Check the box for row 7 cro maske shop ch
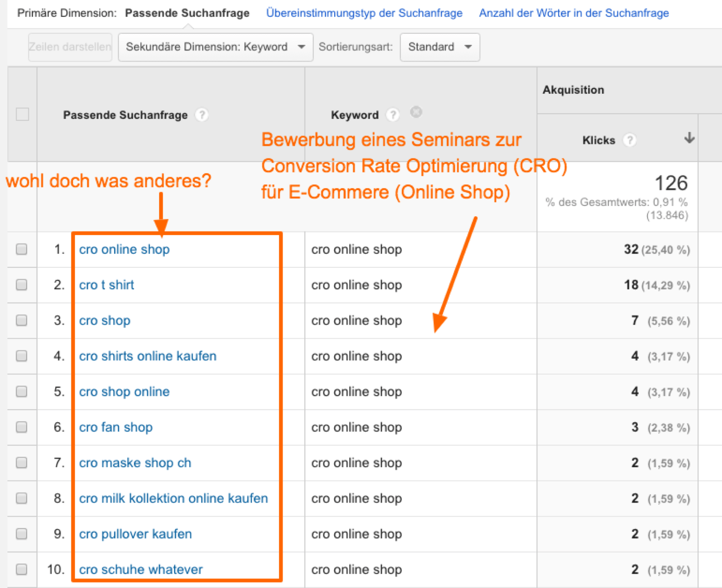This screenshot has height=588, width=722. coord(21,462)
